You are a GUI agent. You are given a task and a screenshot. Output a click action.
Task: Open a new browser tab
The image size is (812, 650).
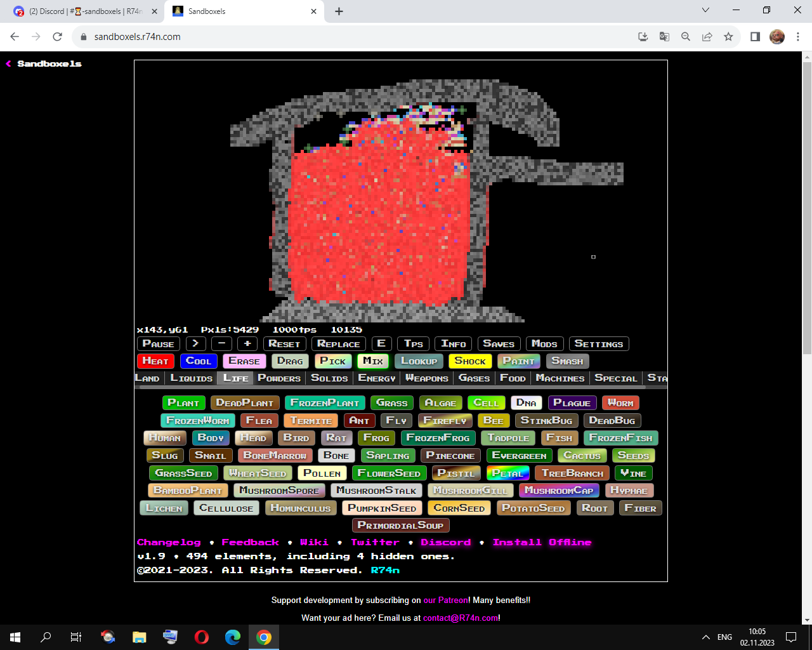click(339, 11)
